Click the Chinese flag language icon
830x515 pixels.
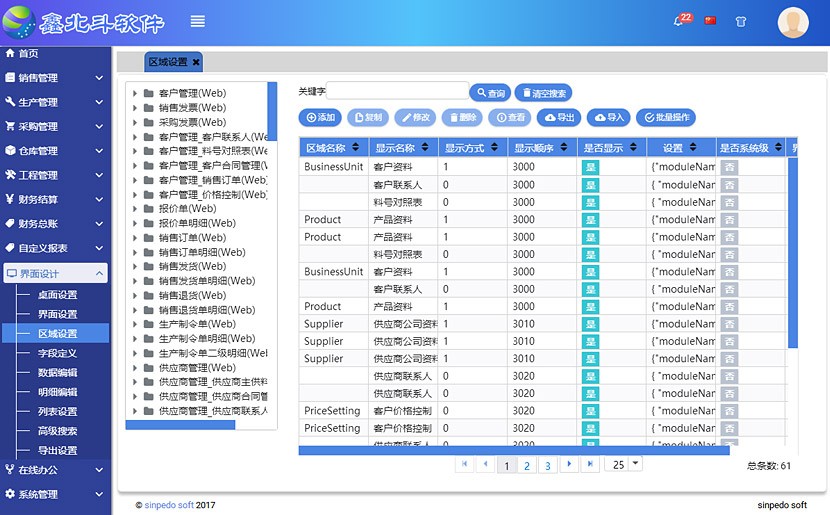[711, 20]
